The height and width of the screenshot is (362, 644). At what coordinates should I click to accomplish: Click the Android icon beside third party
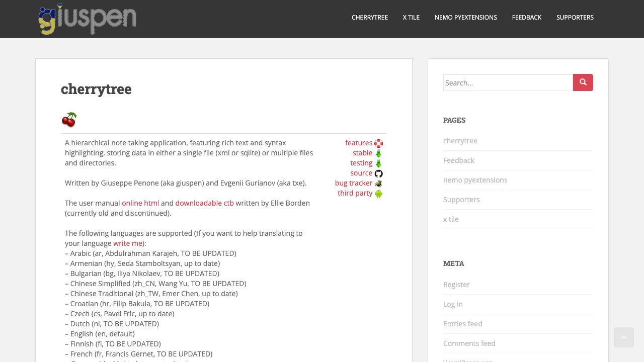pyautogui.click(x=378, y=194)
